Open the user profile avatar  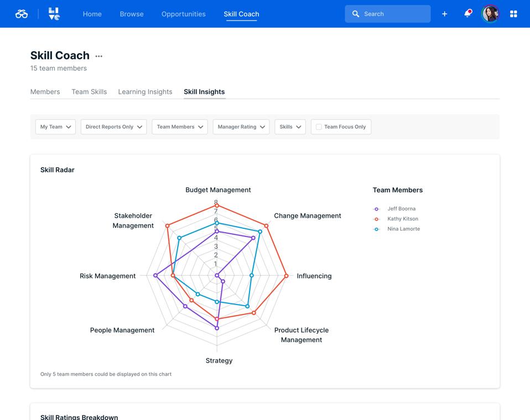tap(490, 14)
